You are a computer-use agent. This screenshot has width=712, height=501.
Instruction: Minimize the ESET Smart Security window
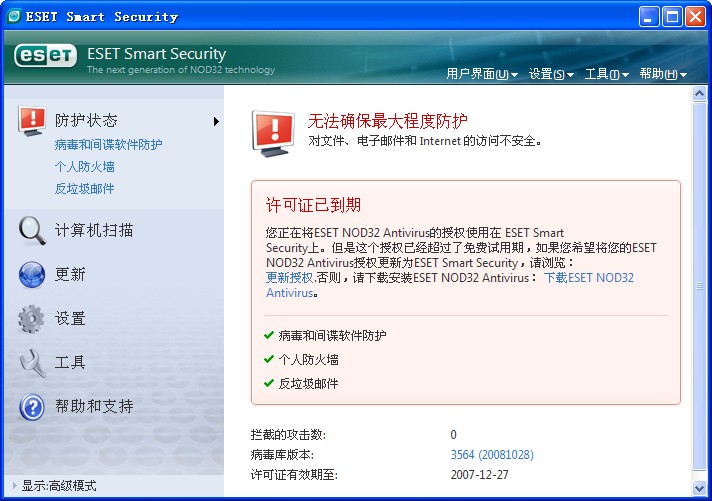click(x=648, y=17)
